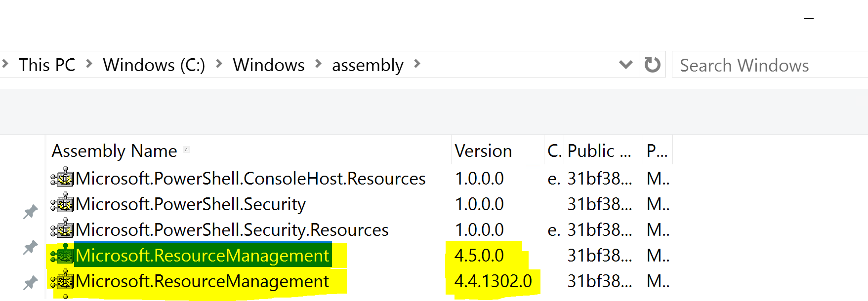Screen dimensions: 868x301
Task: Select highlighted Microsoft.ResourceManagement 4.5.0.0 name
Action: click(x=202, y=256)
